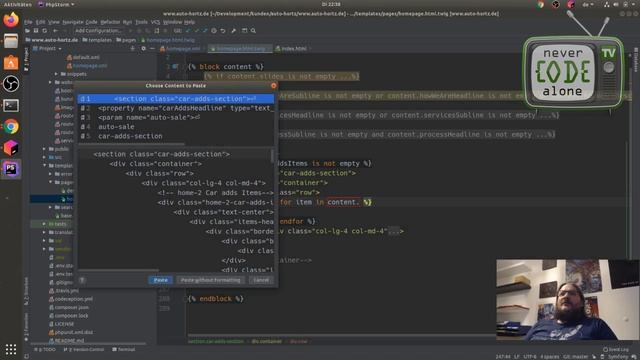The width and height of the screenshot is (640, 360).
Task: Open the View menu
Action: point(54,22)
